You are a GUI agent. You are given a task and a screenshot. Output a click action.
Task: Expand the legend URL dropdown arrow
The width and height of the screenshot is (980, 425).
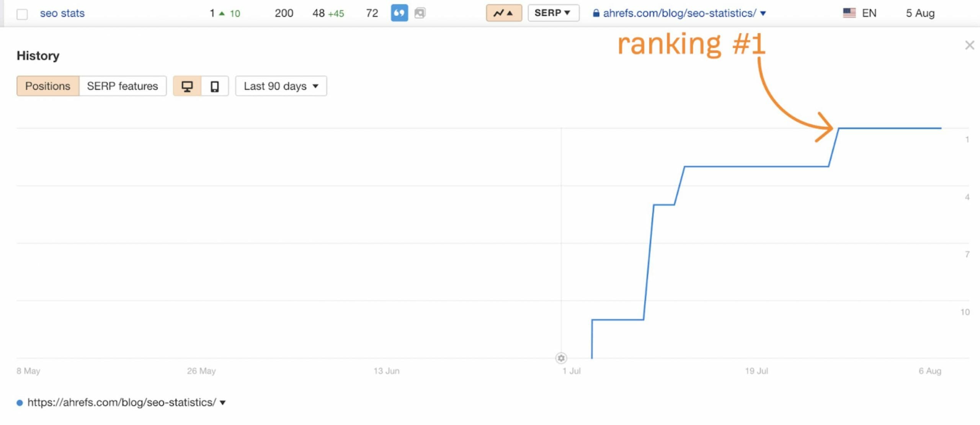pos(222,403)
